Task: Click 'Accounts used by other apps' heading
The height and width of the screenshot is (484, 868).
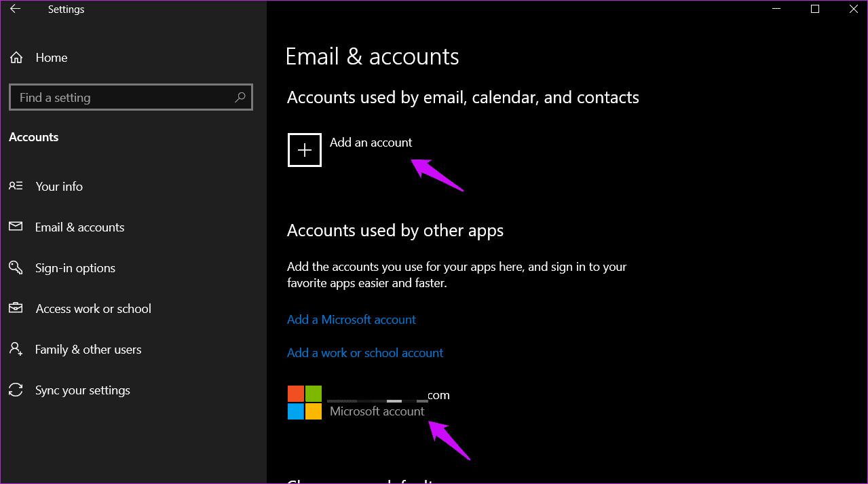Action: (x=396, y=231)
